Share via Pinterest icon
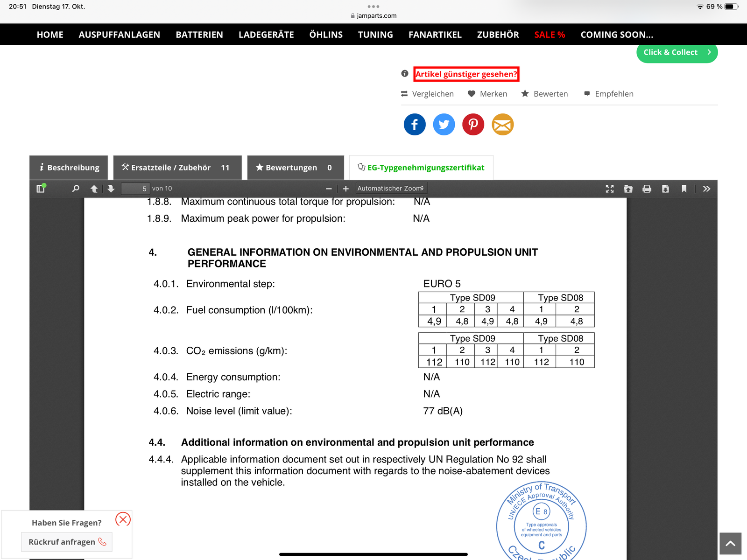The width and height of the screenshot is (747, 560). coord(473,125)
